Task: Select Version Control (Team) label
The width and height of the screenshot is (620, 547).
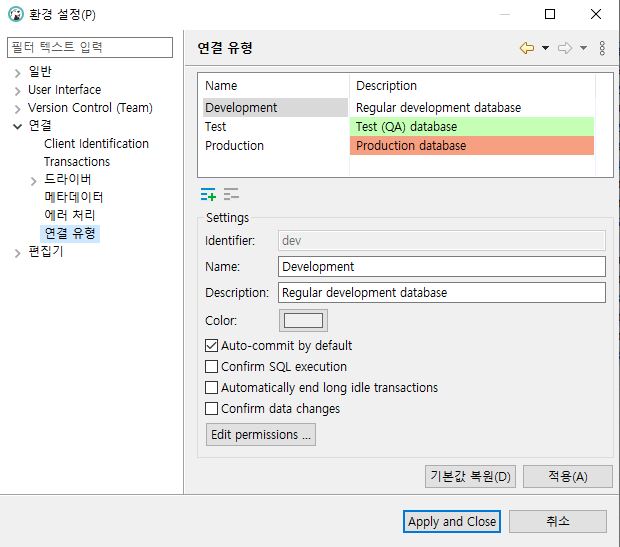Action: coord(90,108)
